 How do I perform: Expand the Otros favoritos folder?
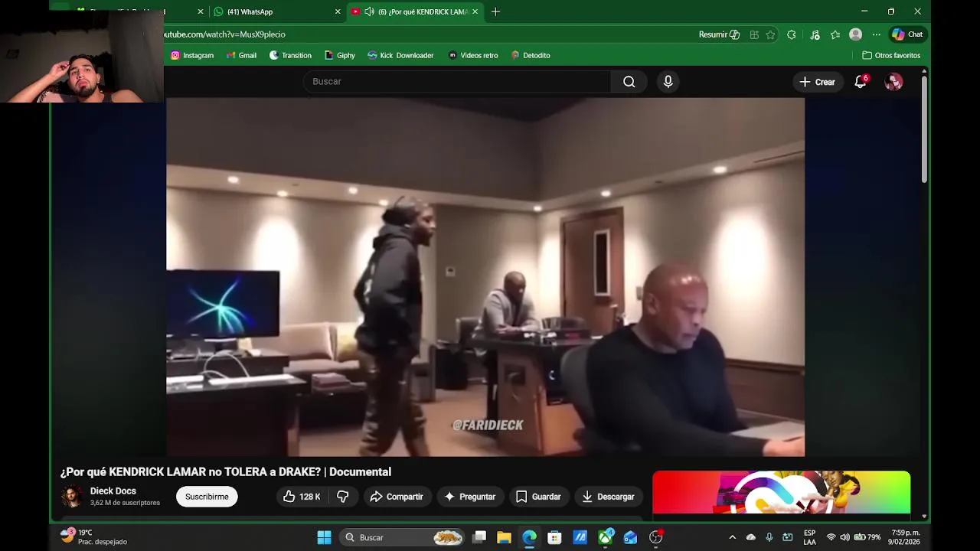(x=891, y=55)
